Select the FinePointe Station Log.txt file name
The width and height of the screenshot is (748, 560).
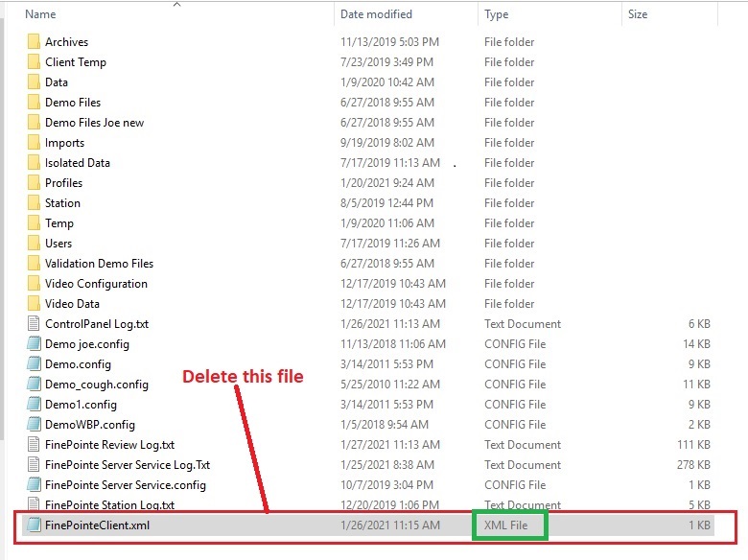point(109,504)
